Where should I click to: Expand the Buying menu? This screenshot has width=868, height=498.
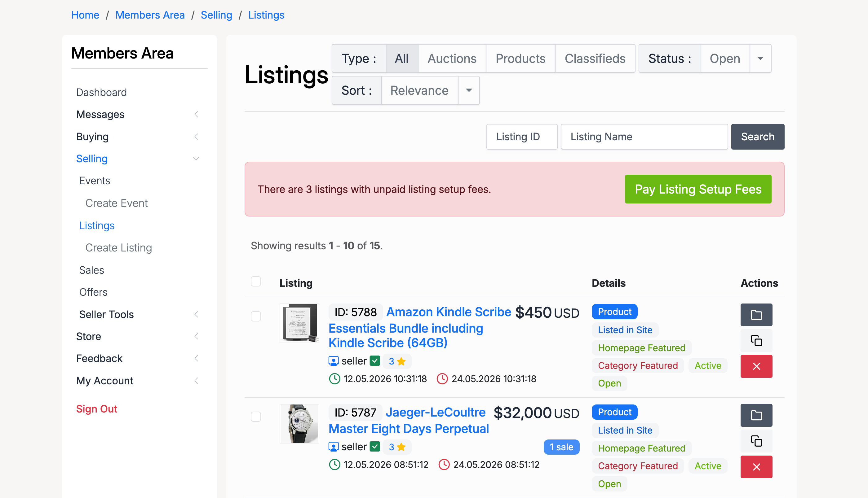pyautogui.click(x=137, y=137)
